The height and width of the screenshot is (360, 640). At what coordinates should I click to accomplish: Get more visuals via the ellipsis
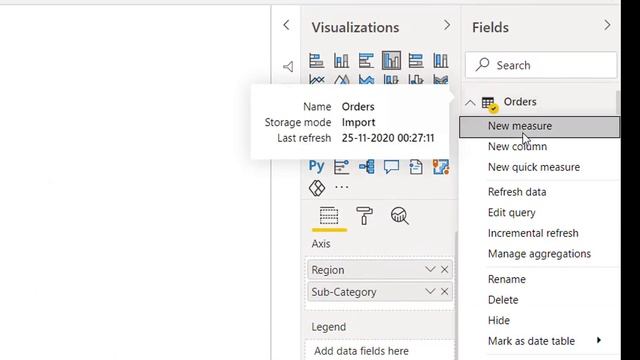(341, 187)
